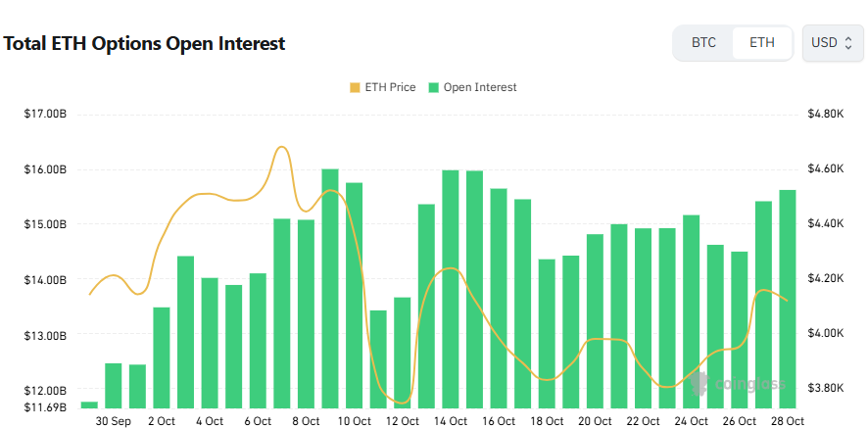Click the $4.80K right axis label
This screenshot has height=428, width=868.
pyautogui.click(x=825, y=115)
